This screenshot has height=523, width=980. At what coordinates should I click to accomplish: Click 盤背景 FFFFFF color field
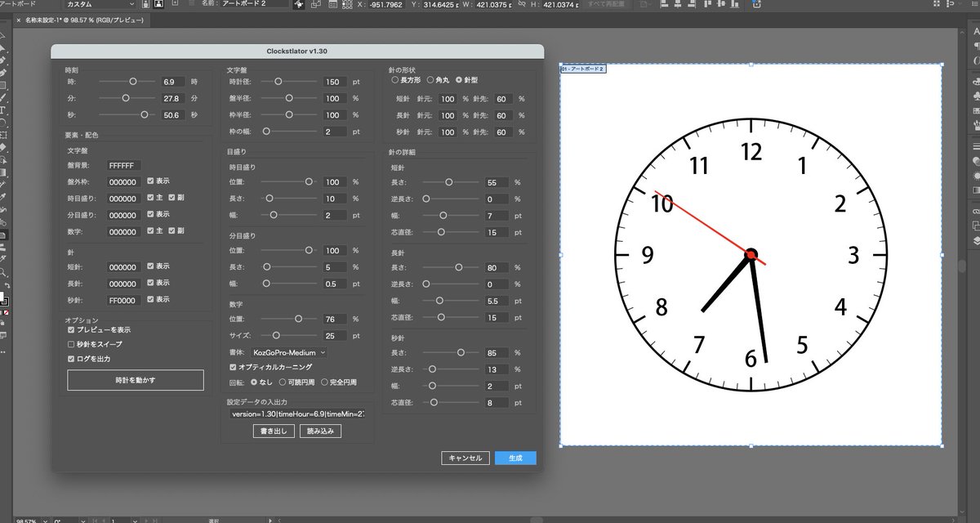click(124, 165)
